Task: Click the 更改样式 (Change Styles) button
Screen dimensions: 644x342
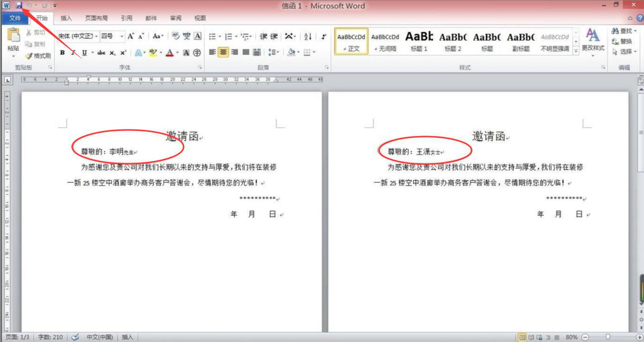Action: coord(593,42)
